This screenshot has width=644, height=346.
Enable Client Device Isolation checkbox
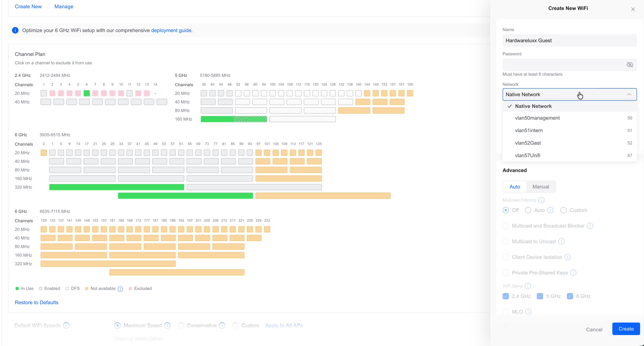[506, 257]
